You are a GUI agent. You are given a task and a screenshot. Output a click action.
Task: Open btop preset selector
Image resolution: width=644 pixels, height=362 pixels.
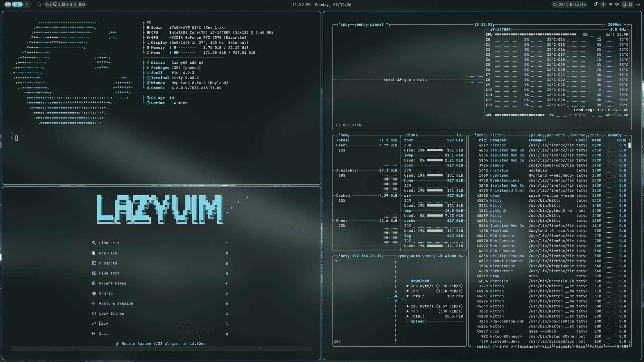pyautogui.click(x=379, y=24)
